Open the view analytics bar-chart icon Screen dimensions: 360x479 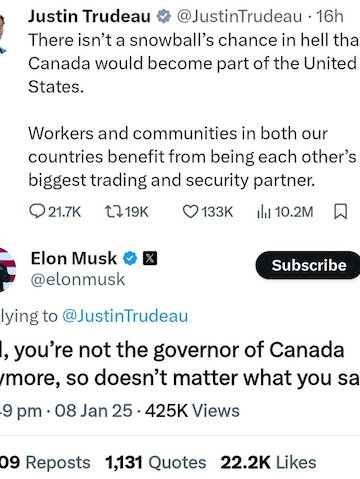263,211
